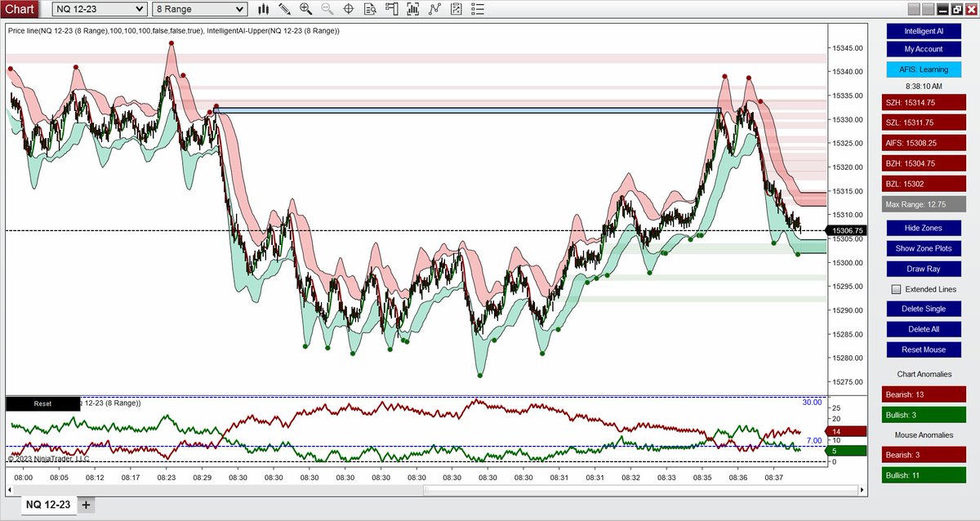Click the BZL: 15302 field

pos(924,184)
